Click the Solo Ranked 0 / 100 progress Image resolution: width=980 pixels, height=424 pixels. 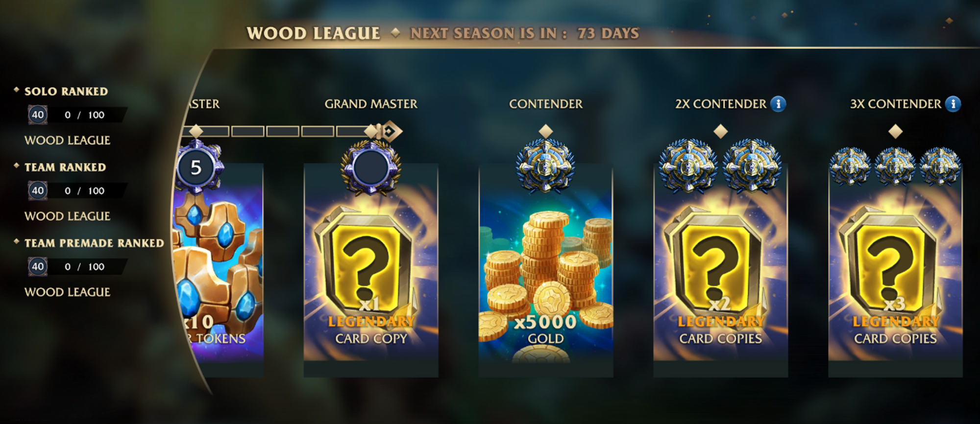pyautogui.click(x=85, y=115)
